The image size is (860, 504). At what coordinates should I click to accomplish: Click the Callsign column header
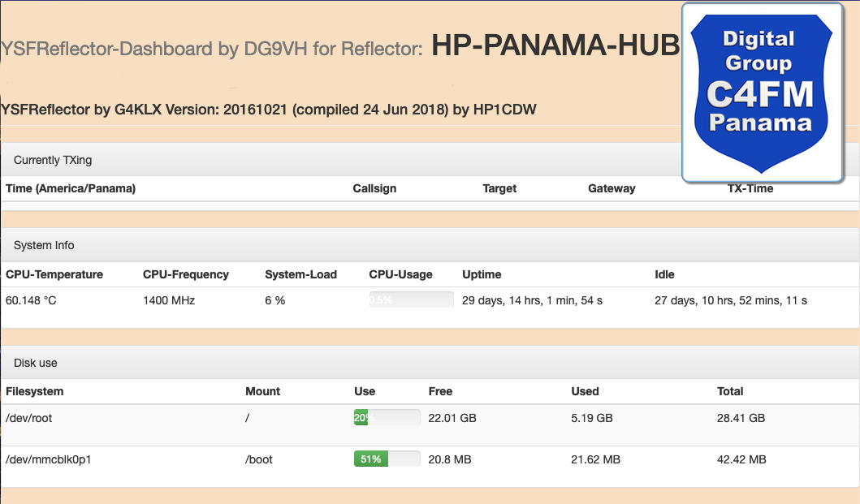coord(374,188)
